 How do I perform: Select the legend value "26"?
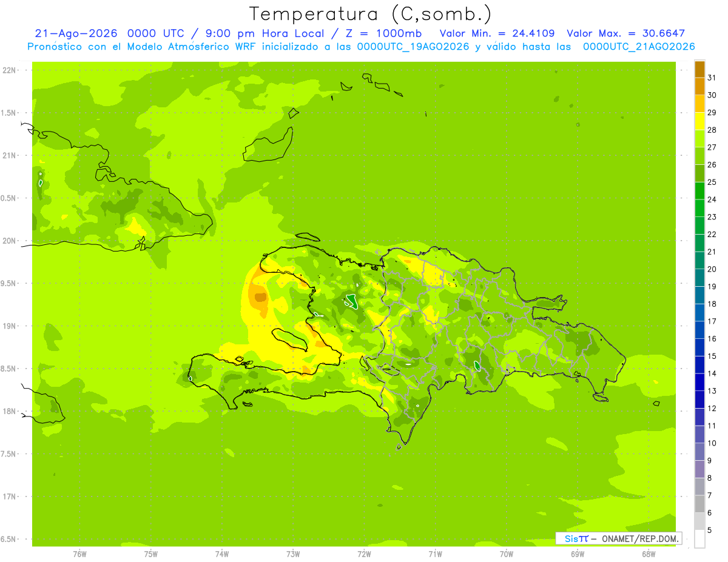coord(712,164)
